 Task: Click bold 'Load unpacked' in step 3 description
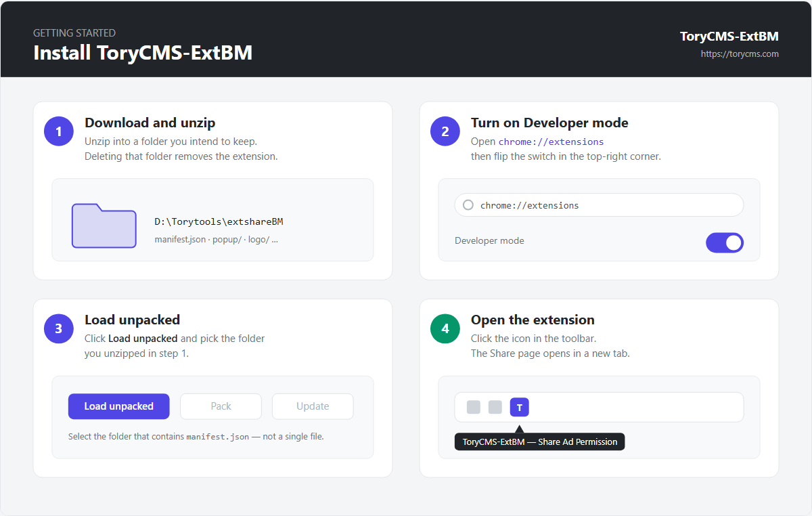click(x=143, y=339)
